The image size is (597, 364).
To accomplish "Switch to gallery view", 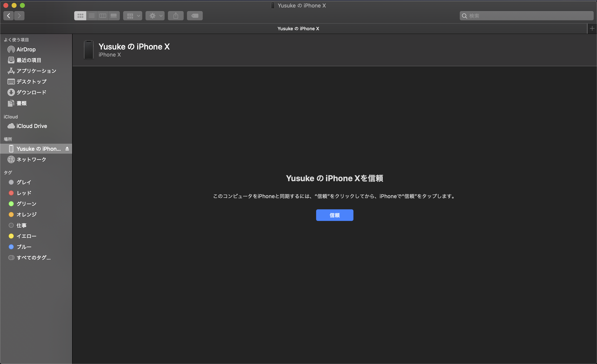I will pos(114,16).
